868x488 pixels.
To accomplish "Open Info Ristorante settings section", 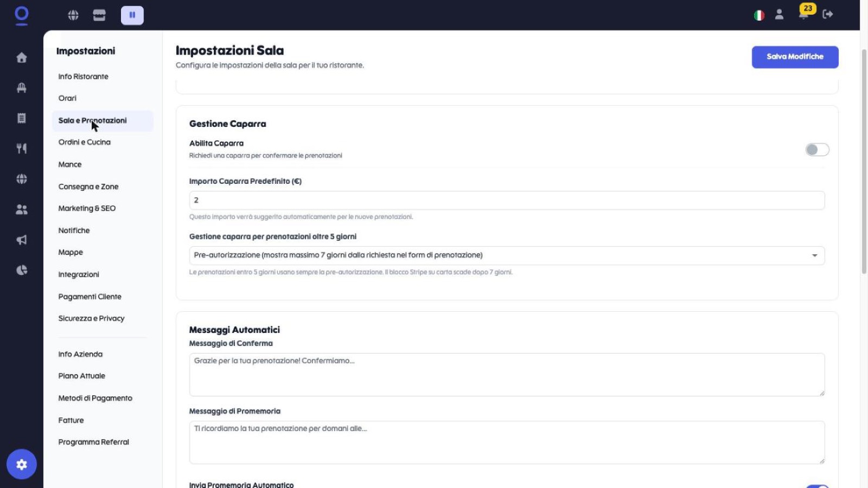I will (84, 76).
